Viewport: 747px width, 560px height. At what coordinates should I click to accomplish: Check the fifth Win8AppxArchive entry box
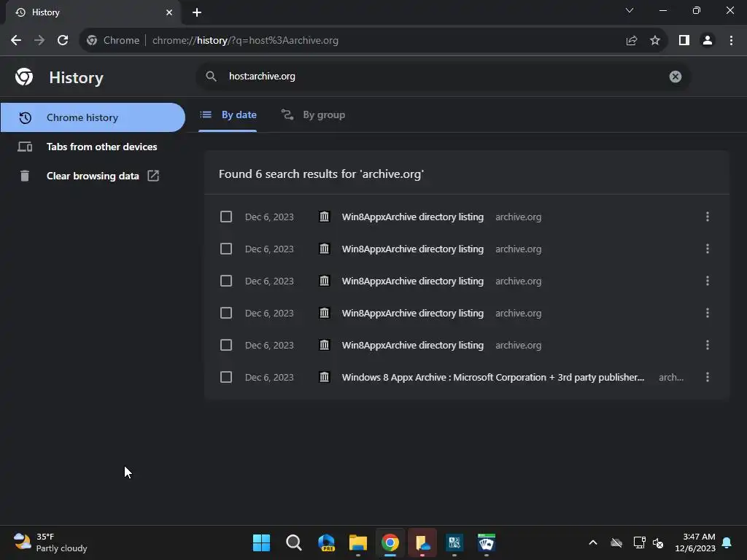click(x=226, y=345)
